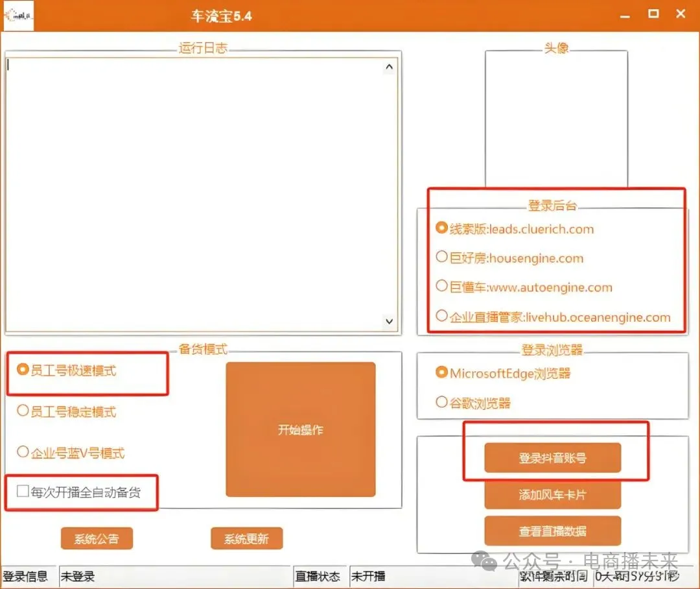Pick 巨懂车 www.autoengine.com backend

tap(442, 287)
